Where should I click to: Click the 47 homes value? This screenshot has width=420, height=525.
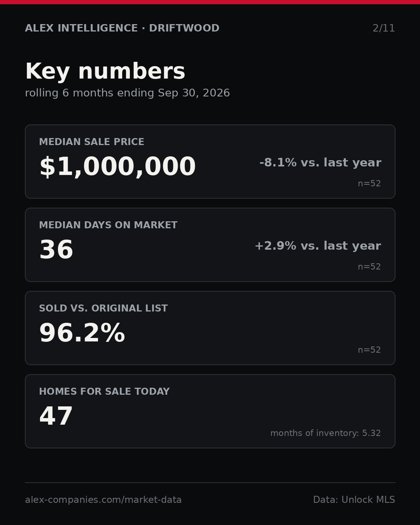click(56, 416)
